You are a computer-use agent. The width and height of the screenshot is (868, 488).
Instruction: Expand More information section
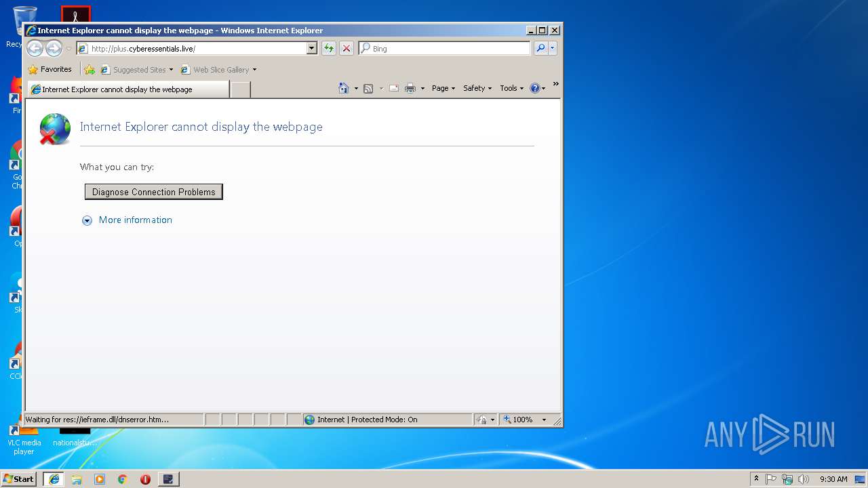pyautogui.click(x=87, y=220)
